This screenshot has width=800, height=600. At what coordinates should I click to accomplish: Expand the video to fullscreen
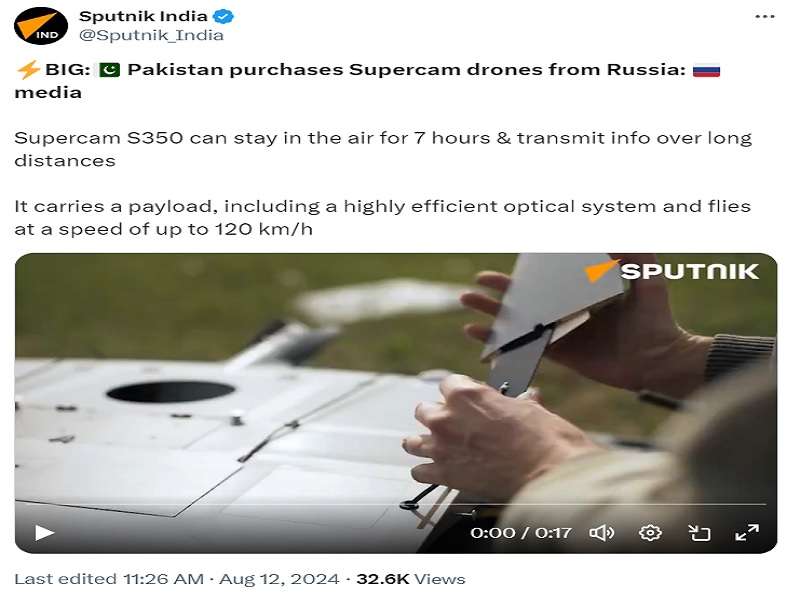[x=747, y=533]
